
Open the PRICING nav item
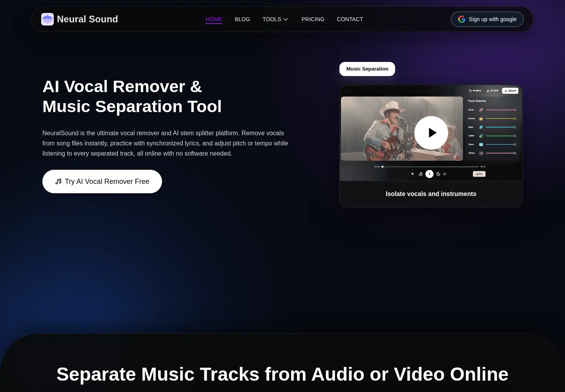tap(313, 19)
